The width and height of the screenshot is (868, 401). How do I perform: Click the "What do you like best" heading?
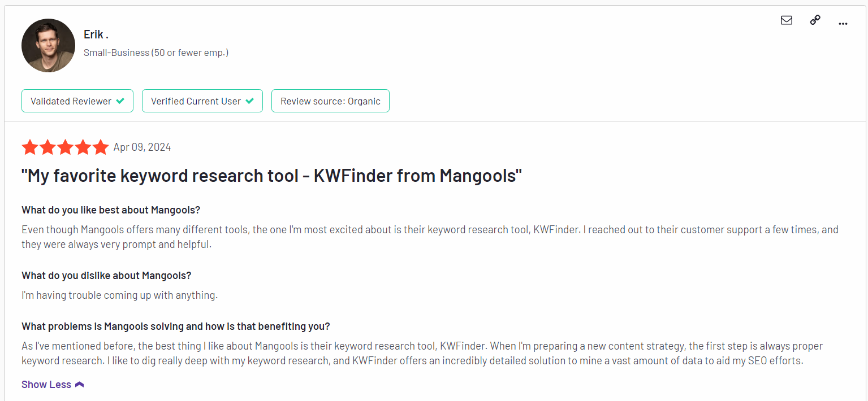(111, 210)
